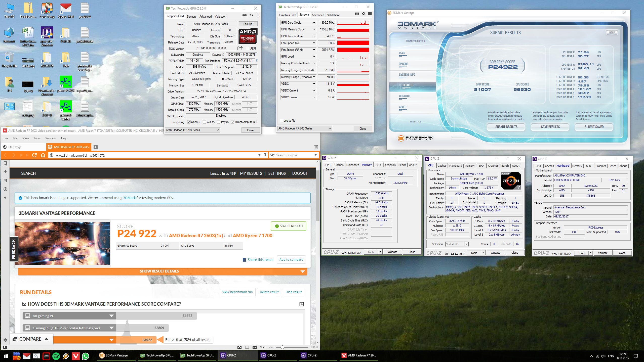Click the closed tabs trash icon in Opera
The height and width of the screenshot is (362, 644).
click(x=316, y=147)
